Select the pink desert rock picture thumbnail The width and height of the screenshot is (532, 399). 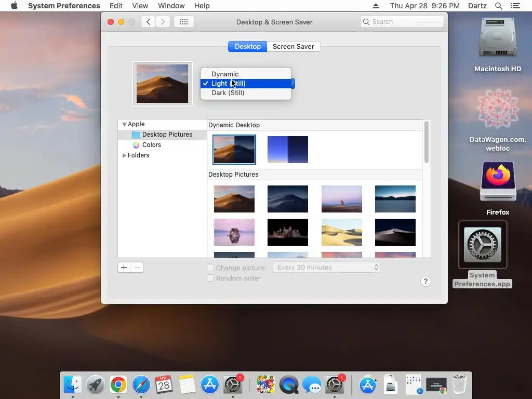point(342,199)
